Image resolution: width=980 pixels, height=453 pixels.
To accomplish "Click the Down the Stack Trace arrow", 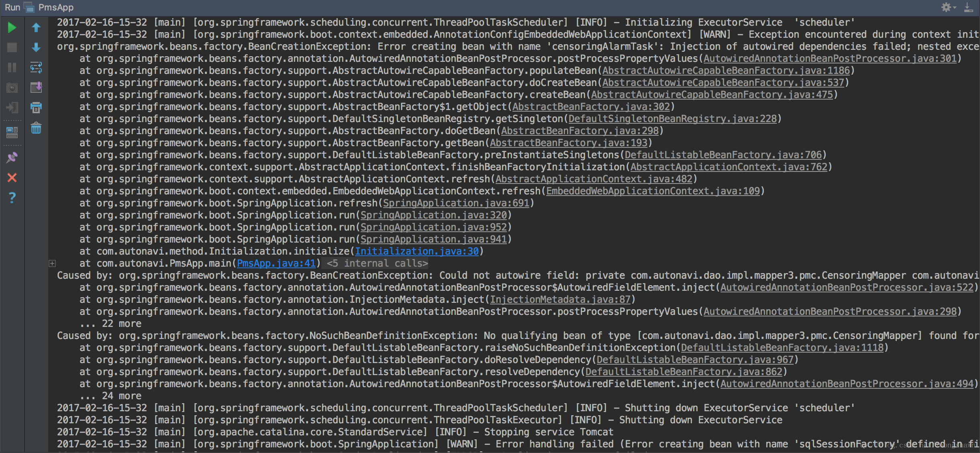I will (36, 47).
